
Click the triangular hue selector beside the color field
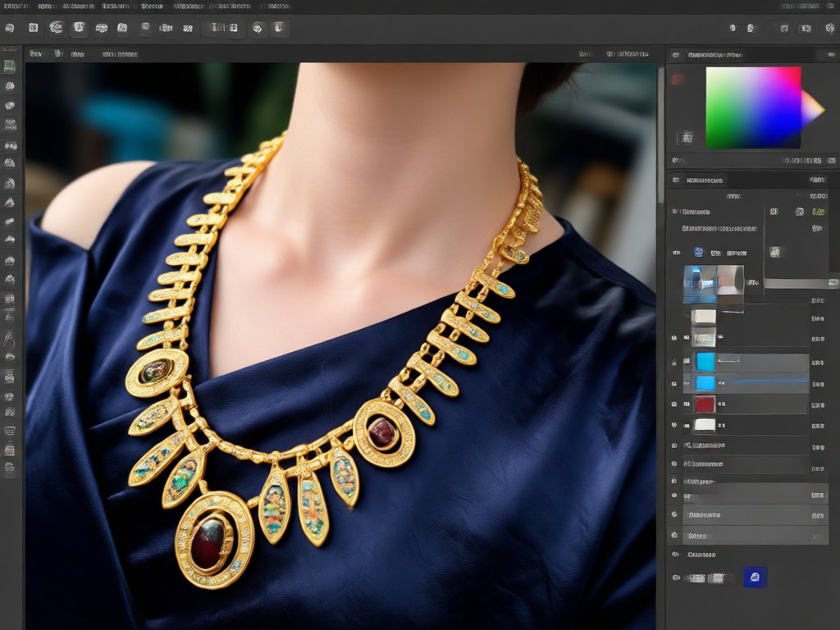812,107
